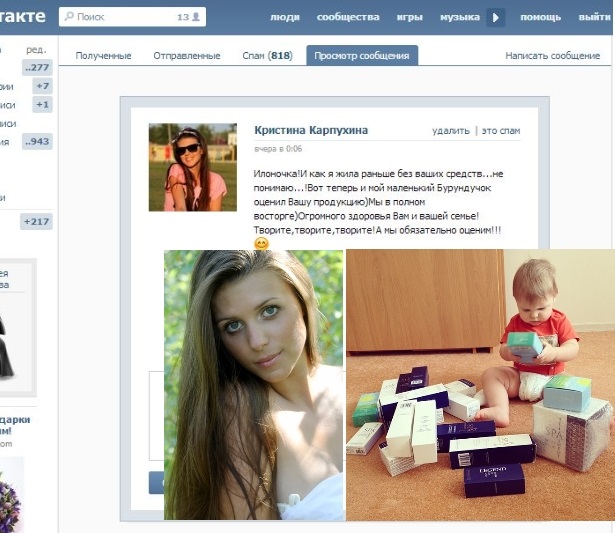This screenshot has height=533, width=615.
Task: Open the сообщества menu in header
Action: point(348,17)
